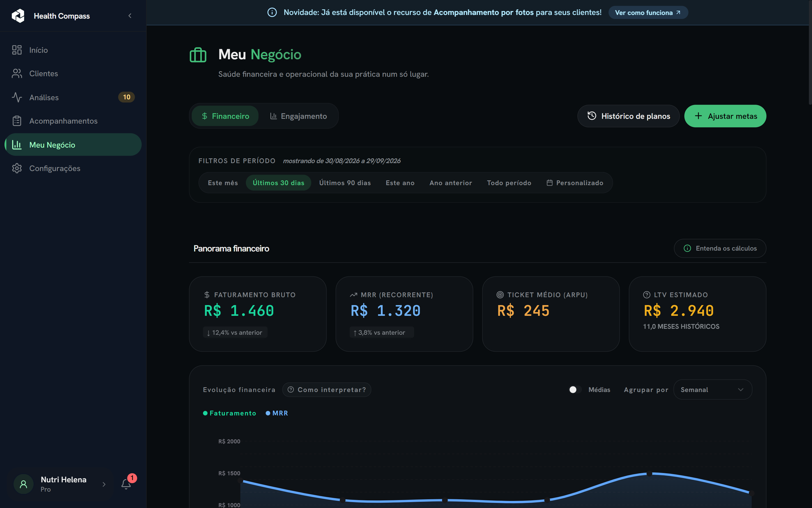Click the 12,4% vs anterior badge
Screen dimensions: 812x508
(235, 333)
